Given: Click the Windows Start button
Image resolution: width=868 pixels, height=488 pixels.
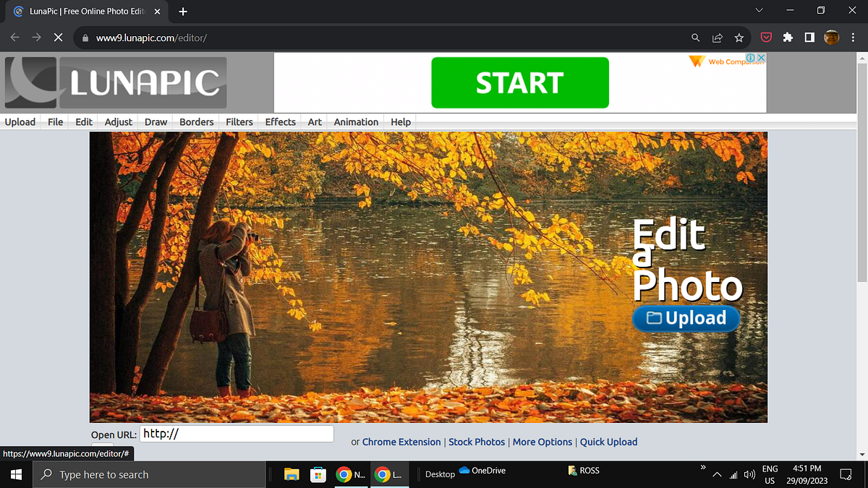Looking at the screenshot, I should [x=15, y=474].
